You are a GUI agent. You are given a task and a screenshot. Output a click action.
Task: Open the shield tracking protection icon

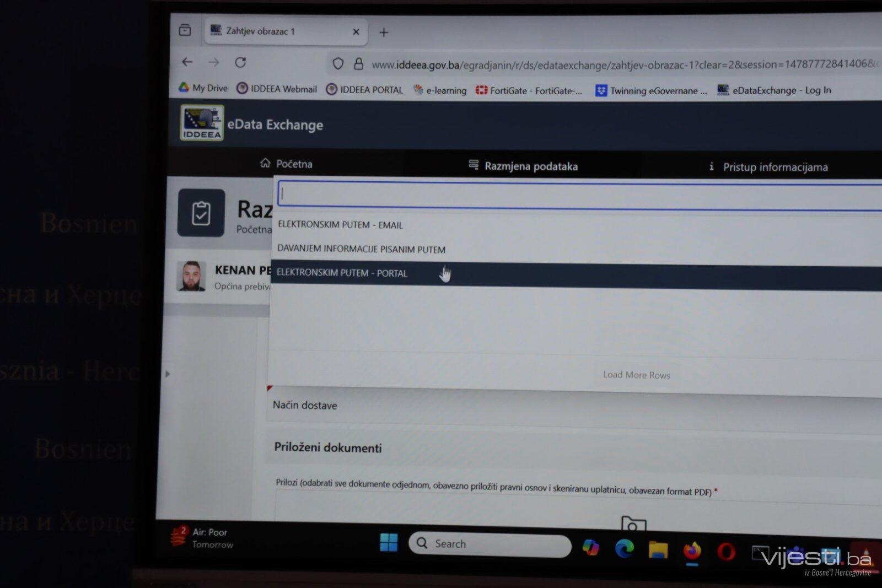pyautogui.click(x=338, y=64)
